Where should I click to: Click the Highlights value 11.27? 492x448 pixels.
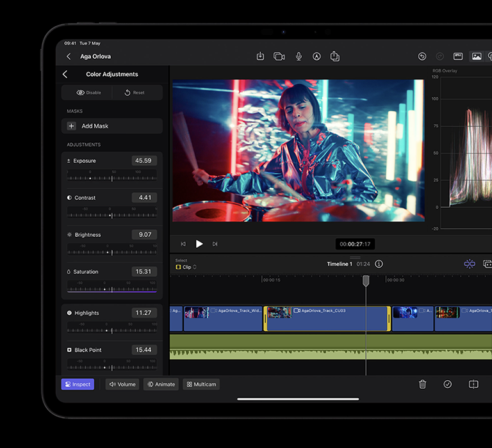coord(143,312)
